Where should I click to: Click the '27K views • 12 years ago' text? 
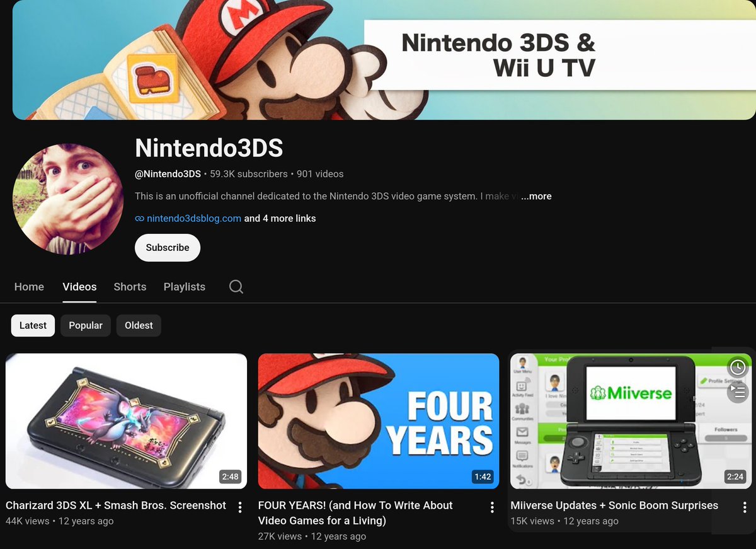(x=312, y=536)
